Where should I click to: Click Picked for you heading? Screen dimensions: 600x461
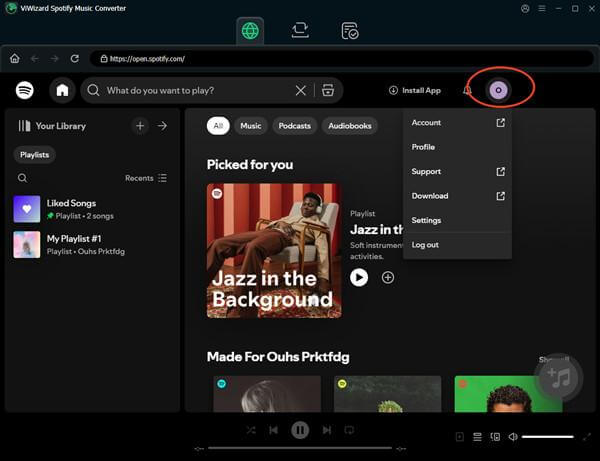(250, 165)
